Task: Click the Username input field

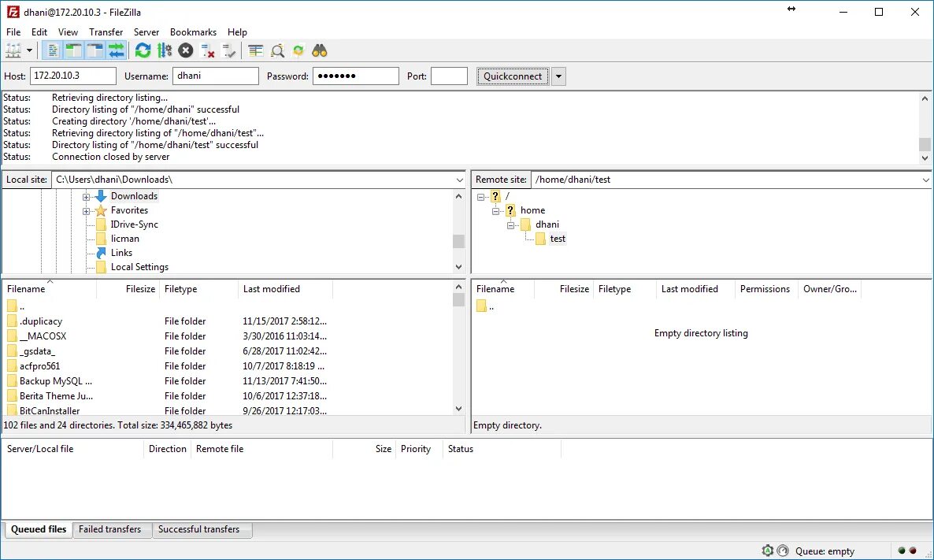Action: click(x=216, y=76)
